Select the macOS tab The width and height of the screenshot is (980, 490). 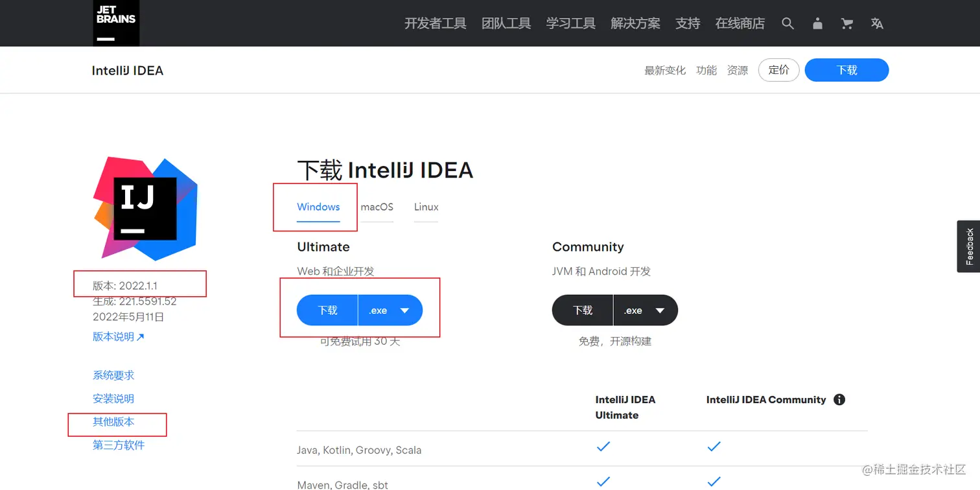[377, 207]
